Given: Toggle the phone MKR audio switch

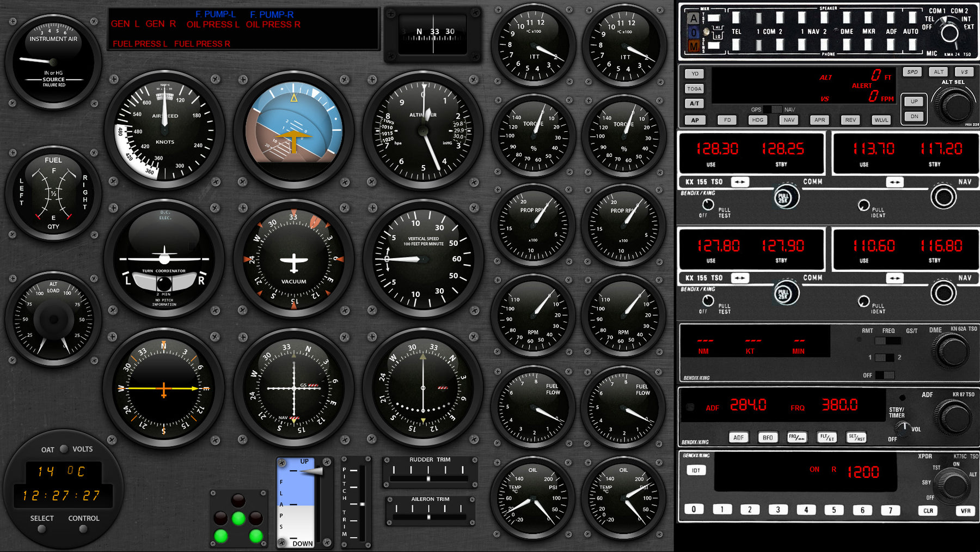Looking at the screenshot, I should coord(868,45).
